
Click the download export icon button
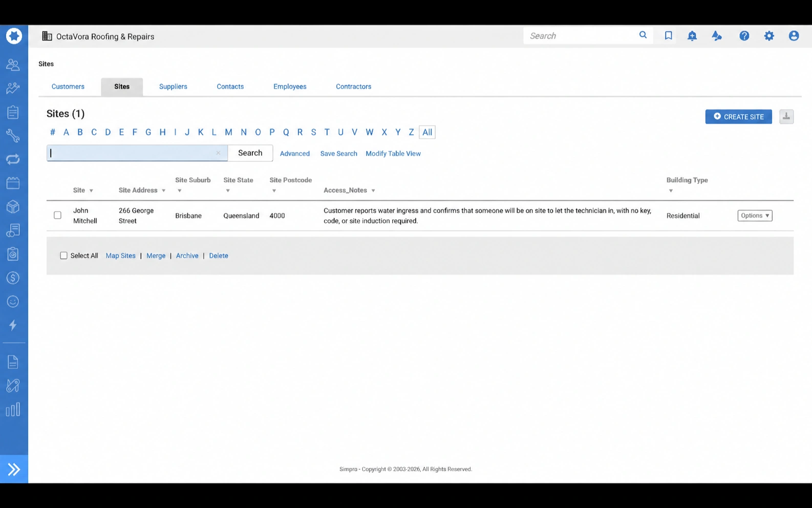coord(786,117)
